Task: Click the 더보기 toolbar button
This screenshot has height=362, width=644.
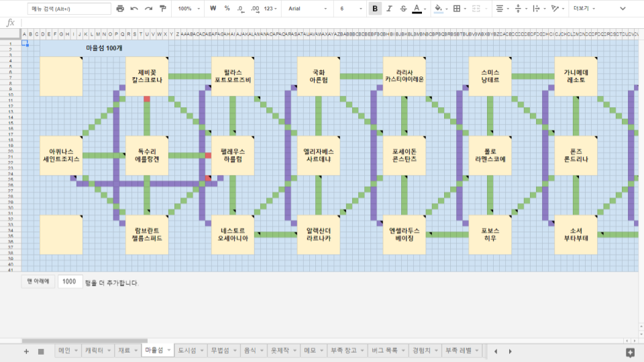Action: [584, 9]
